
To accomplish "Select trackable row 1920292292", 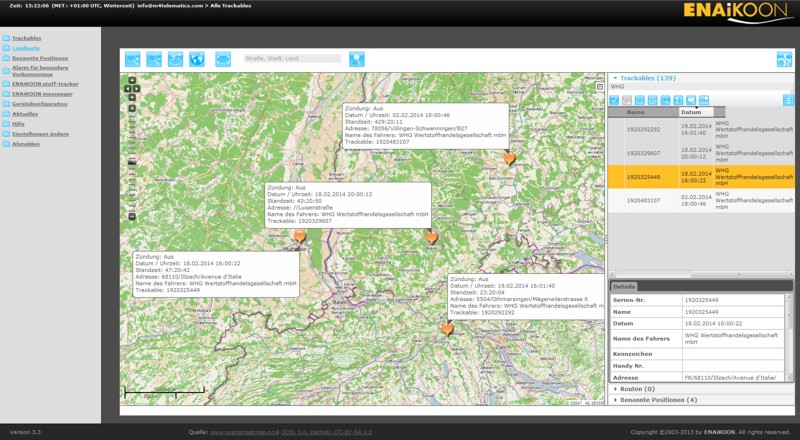I will click(701, 130).
